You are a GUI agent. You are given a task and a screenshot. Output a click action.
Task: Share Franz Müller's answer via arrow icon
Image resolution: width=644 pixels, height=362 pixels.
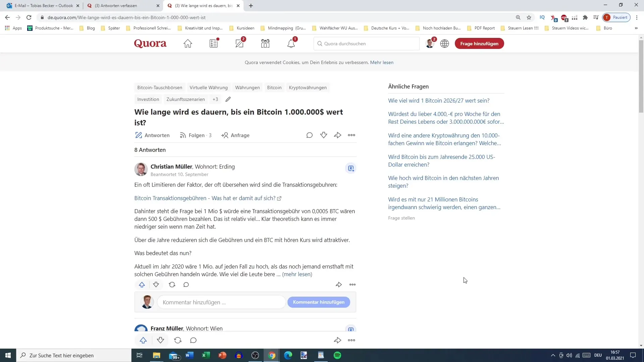(337, 340)
